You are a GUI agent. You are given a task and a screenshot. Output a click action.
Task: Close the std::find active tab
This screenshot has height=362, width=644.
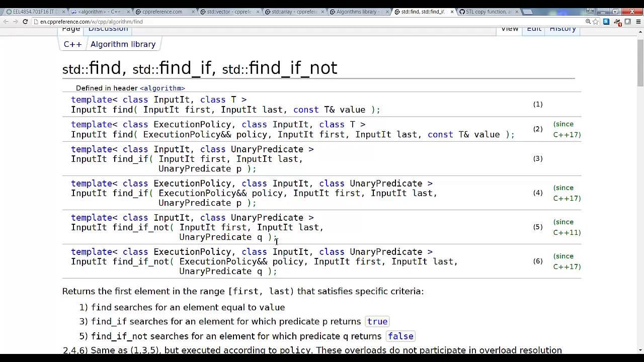(x=452, y=12)
